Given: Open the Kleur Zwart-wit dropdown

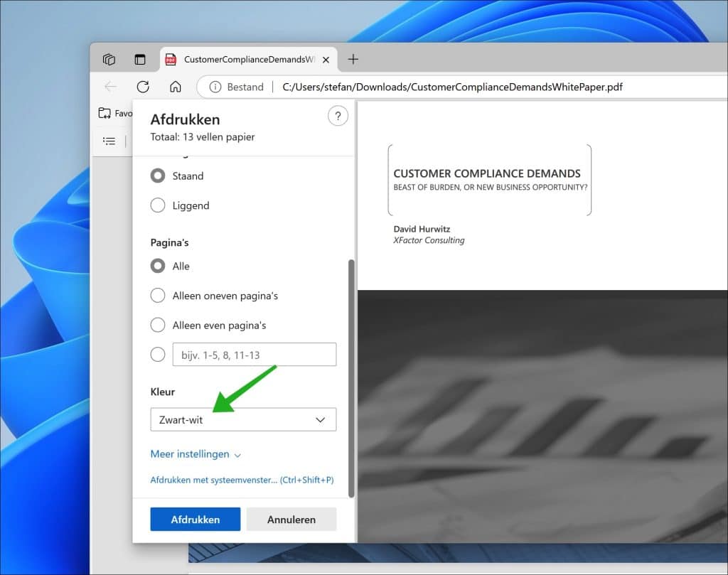Looking at the screenshot, I should pyautogui.click(x=243, y=419).
